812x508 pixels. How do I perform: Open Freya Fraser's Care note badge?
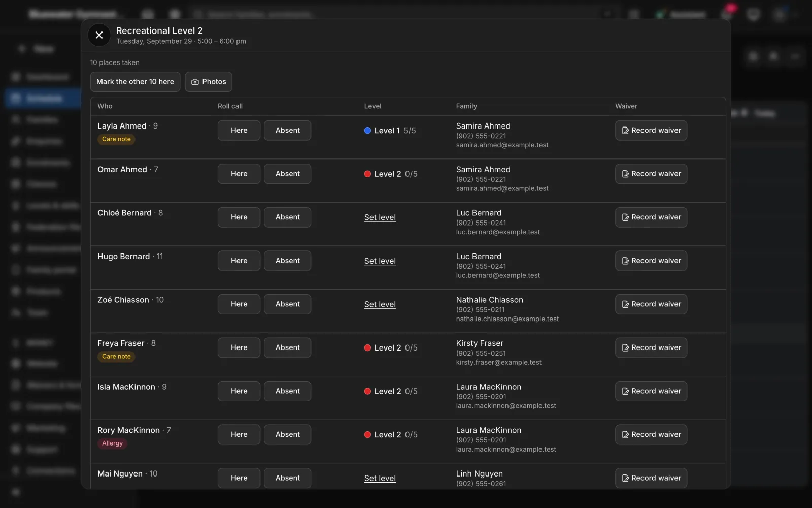pos(116,357)
